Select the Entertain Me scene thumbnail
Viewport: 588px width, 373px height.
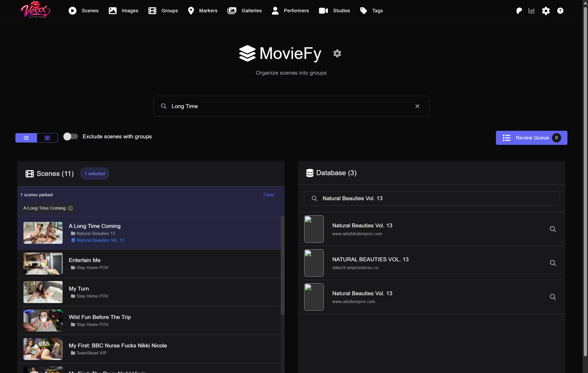(x=43, y=264)
